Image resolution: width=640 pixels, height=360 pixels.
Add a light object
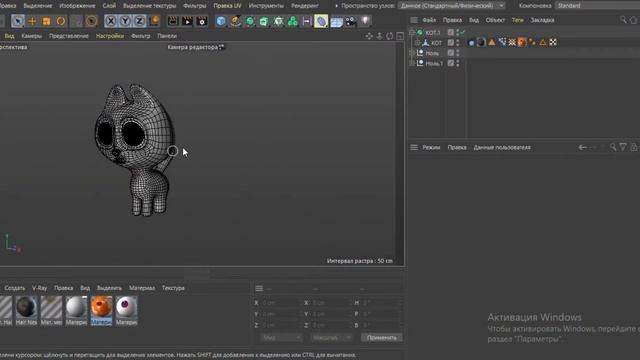(x=365, y=21)
